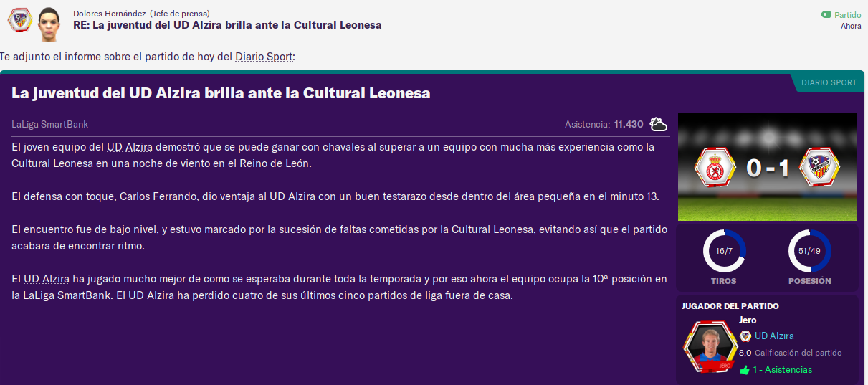Open the LaLiga SmartBank competition label

(x=50, y=124)
